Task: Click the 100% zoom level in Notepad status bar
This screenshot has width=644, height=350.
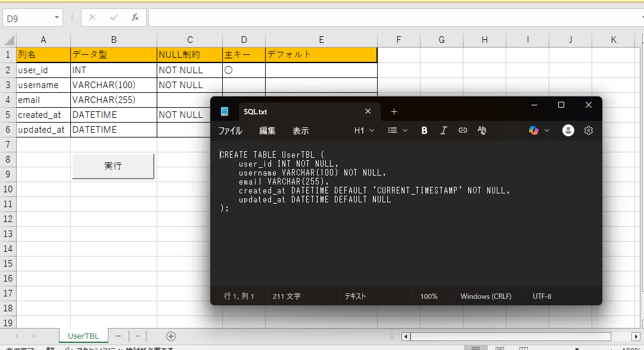Action: point(428,296)
